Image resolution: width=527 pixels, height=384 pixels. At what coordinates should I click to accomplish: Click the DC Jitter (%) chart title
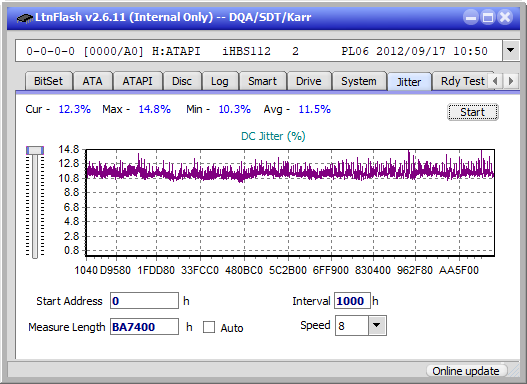273,136
